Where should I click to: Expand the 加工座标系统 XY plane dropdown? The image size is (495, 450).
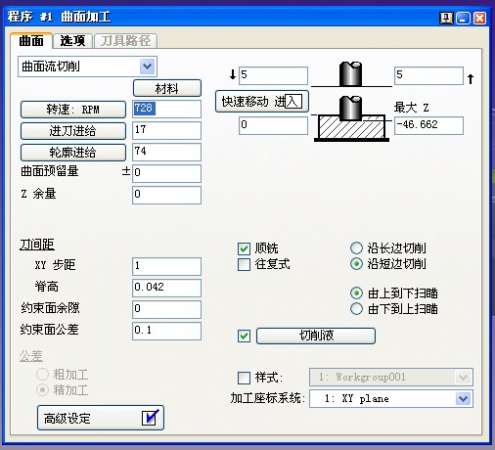tap(463, 398)
